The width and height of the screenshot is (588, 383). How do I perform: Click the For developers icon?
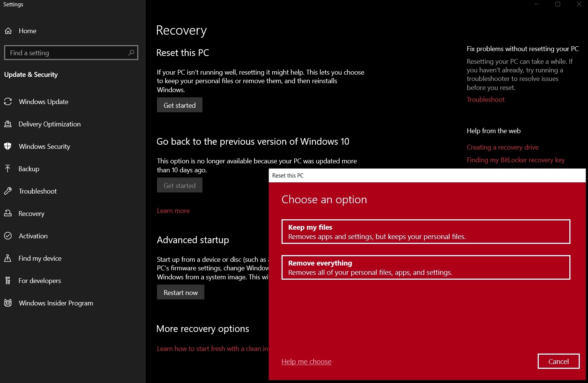(x=8, y=280)
